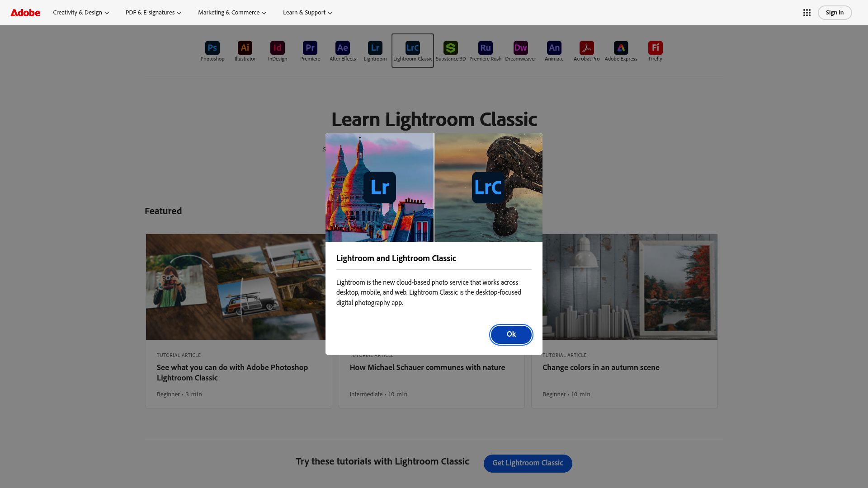Dismiss the dialog with Ok
The height and width of the screenshot is (488, 868).
511,334
